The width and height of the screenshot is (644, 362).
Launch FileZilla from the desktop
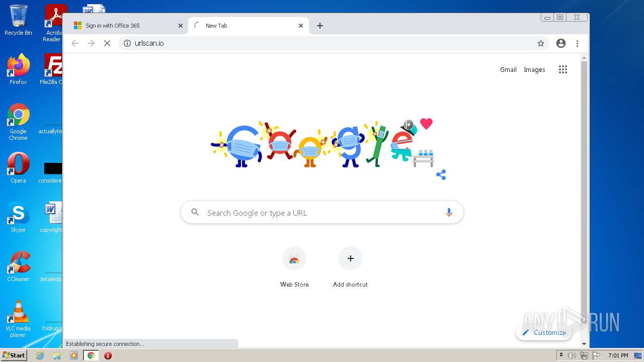coord(52,69)
